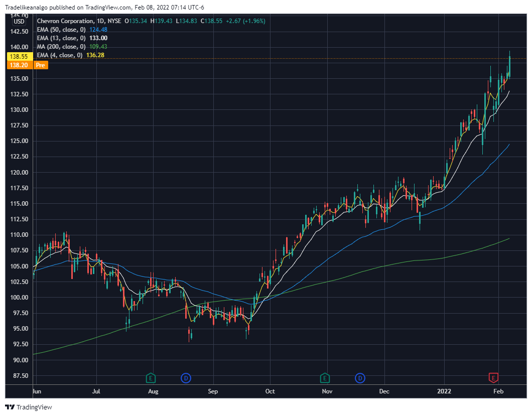Click the 90.00 price axis label

click(20, 360)
